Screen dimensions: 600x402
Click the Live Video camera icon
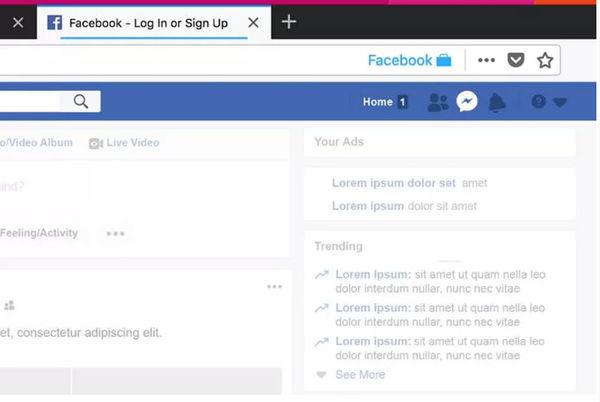pos(96,143)
